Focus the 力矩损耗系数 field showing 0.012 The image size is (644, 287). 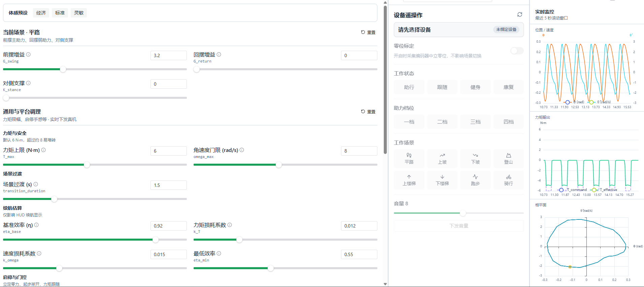point(359,226)
